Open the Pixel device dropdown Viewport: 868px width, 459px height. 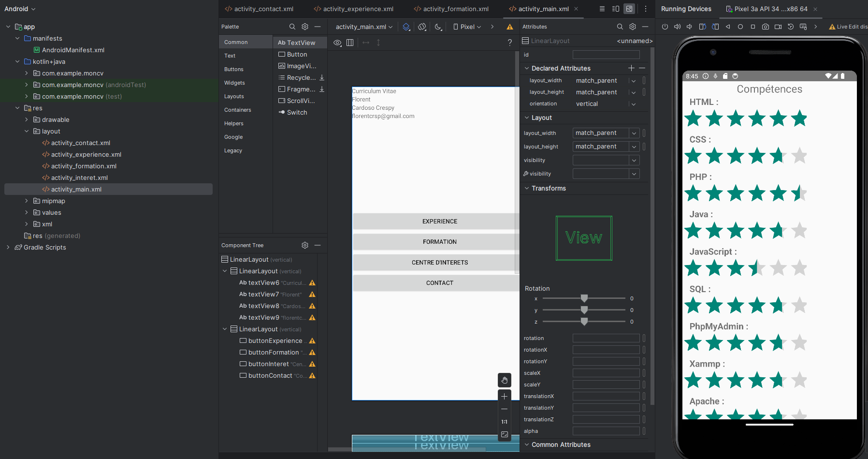coord(467,27)
